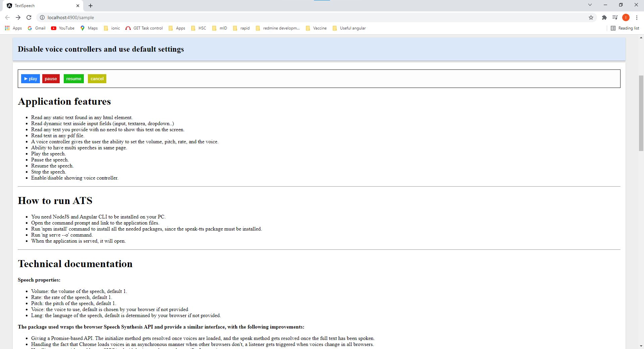Open the HSC bookmark folder
Viewport: 644px width, 349px height.
coord(199,28)
